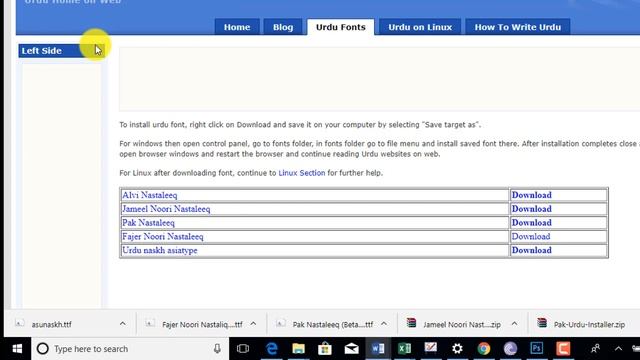This screenshot has width=640, height=360.
Task: Open Task View from taskbar
Action: pyautogui.click(x=243, y=349)
